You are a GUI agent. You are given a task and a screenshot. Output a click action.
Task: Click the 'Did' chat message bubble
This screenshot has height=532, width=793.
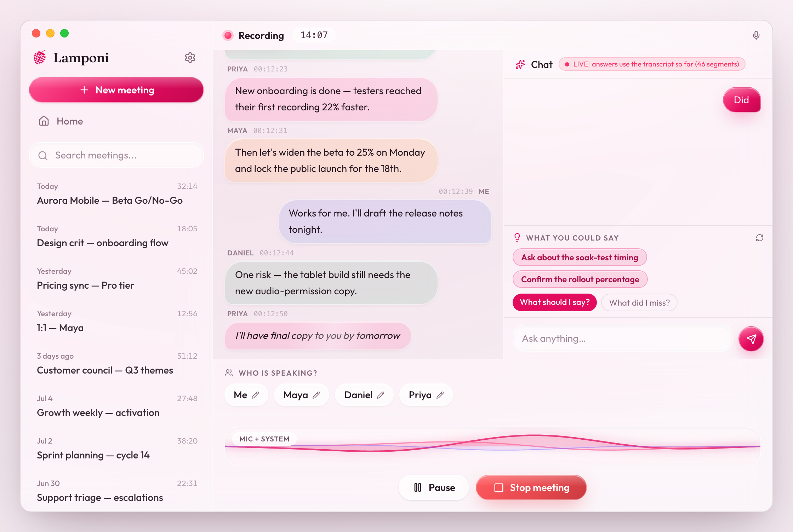(741, 100)
